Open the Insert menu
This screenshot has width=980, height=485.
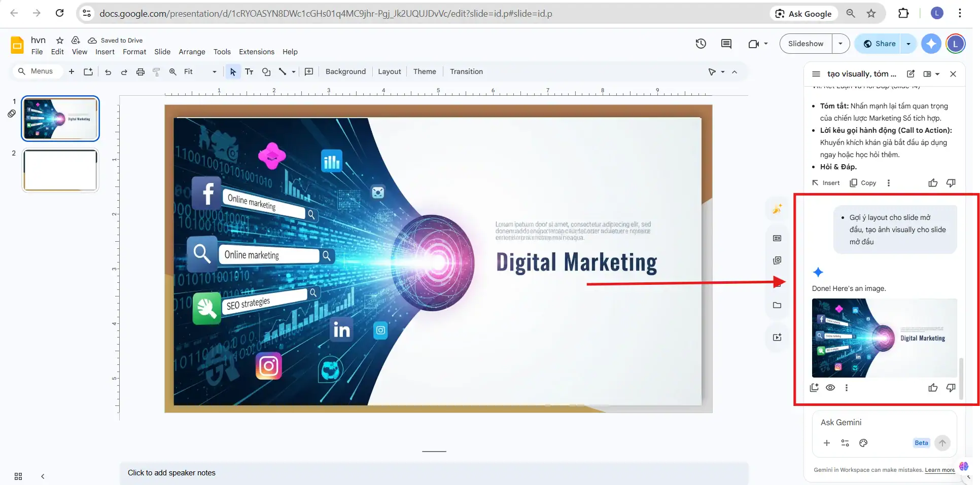[105, 52]
